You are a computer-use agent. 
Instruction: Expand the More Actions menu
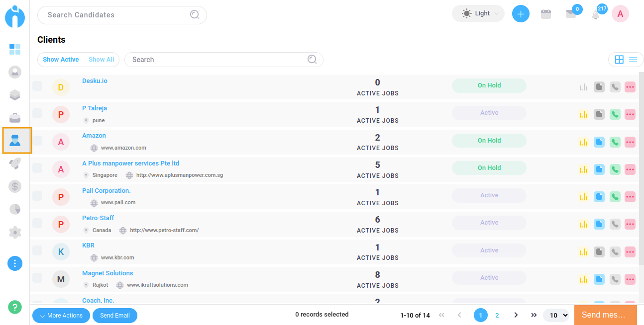61,316
